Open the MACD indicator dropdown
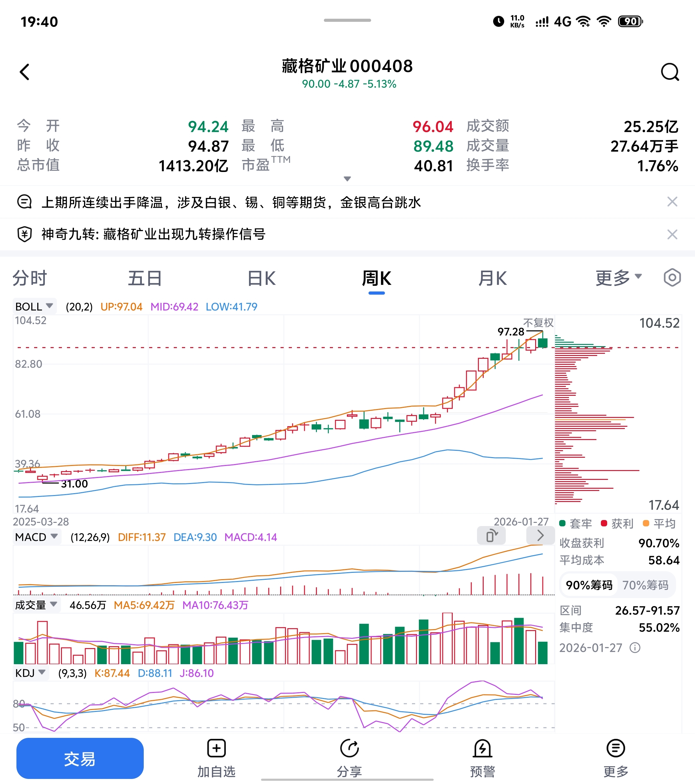The height and width of the screenshot is (784, 695). click(37, 537)
